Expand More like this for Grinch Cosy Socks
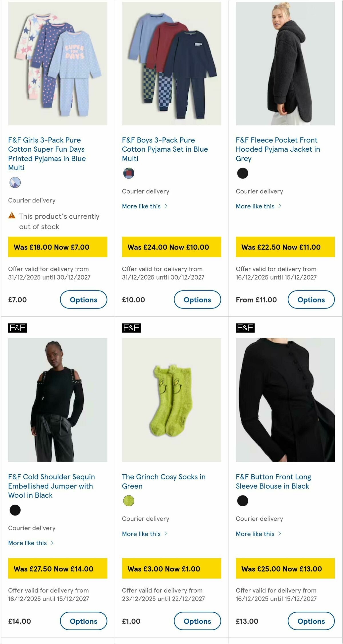Image resolution: width=343 pixels, height=644 pixels. pos(145,534)
